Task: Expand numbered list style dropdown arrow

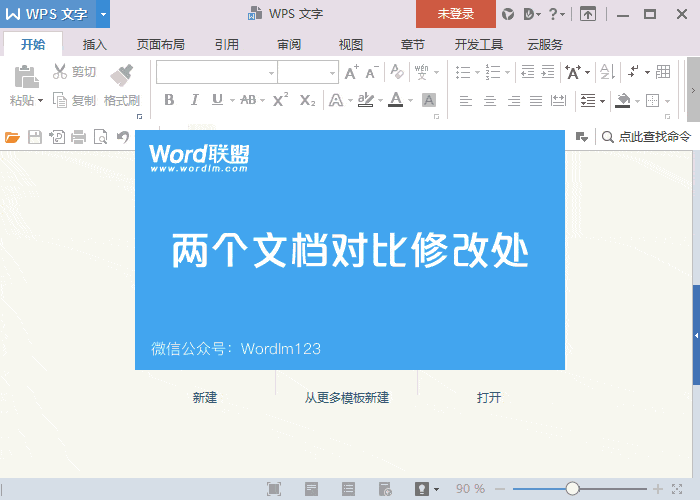Action: [507, 72]
